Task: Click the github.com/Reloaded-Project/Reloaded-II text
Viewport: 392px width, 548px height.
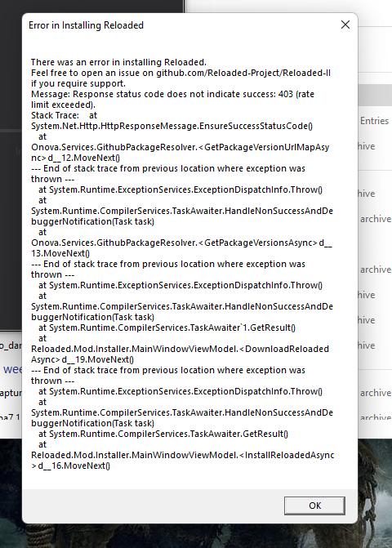Action: coord(243,73)
